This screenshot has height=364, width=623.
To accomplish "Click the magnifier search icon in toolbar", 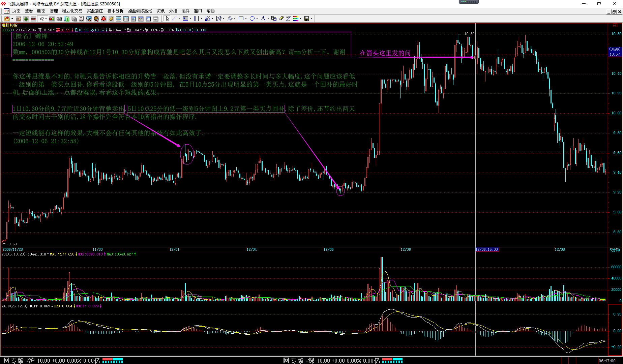I will (x=89, y=19).
